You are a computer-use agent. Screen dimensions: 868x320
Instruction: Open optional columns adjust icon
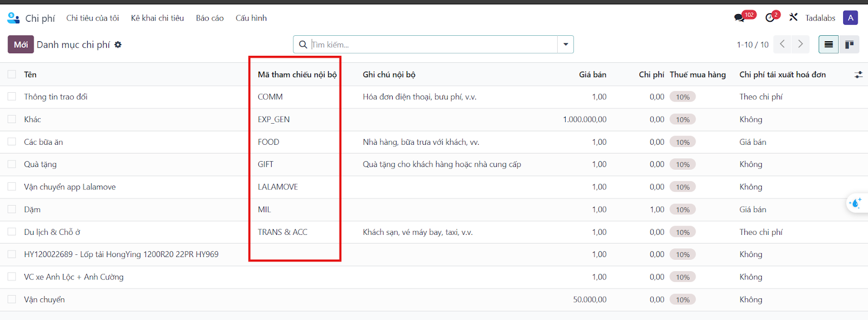pyautogui.click(x=858, y=74)
